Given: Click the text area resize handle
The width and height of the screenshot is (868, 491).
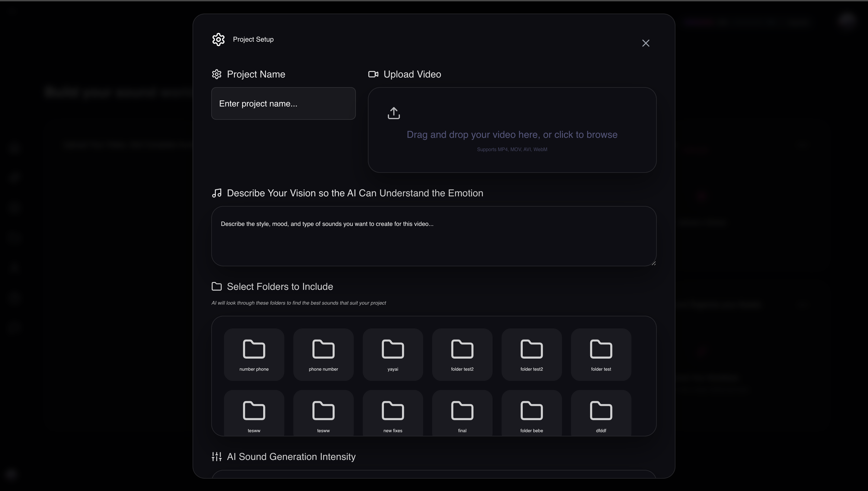Looking at the screenshot, I should coord(653,263).
